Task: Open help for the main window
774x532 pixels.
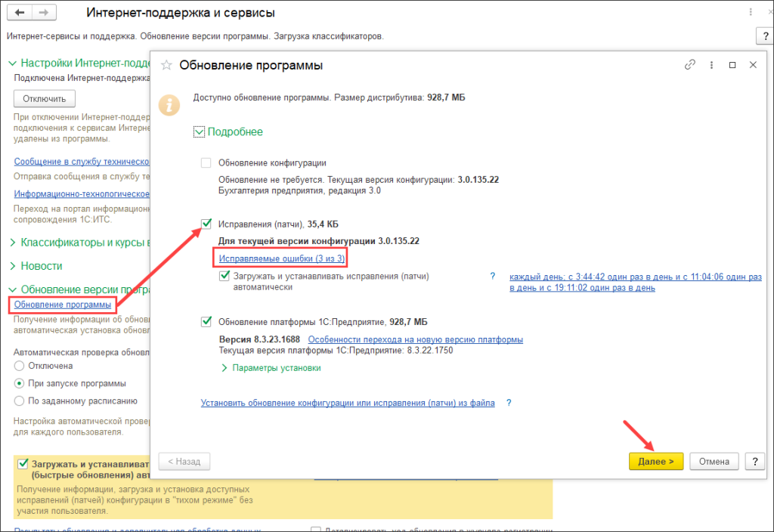Action: 765,36
